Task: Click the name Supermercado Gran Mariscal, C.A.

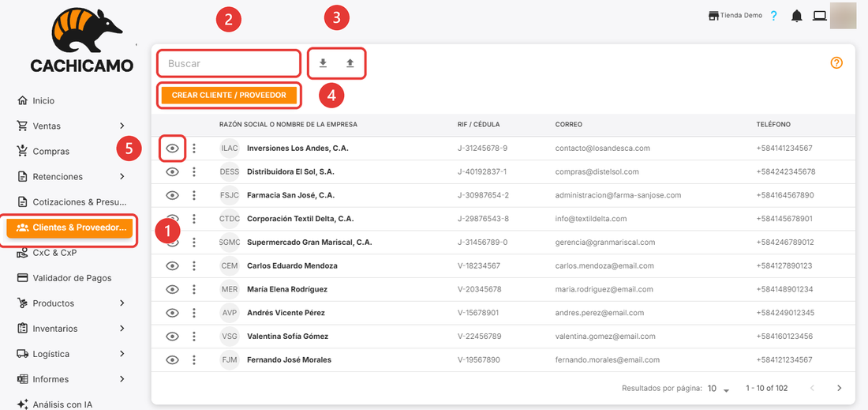Action: coord(309,242)
